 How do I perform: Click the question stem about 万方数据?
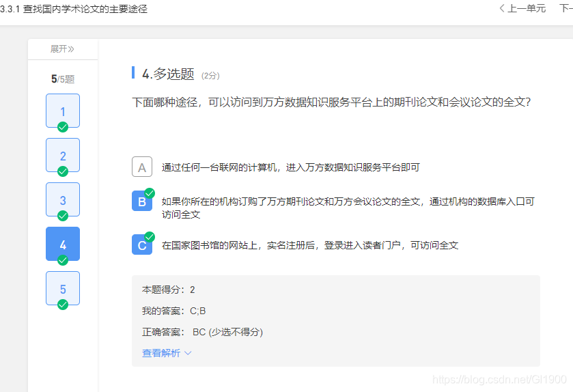[331, 102]
